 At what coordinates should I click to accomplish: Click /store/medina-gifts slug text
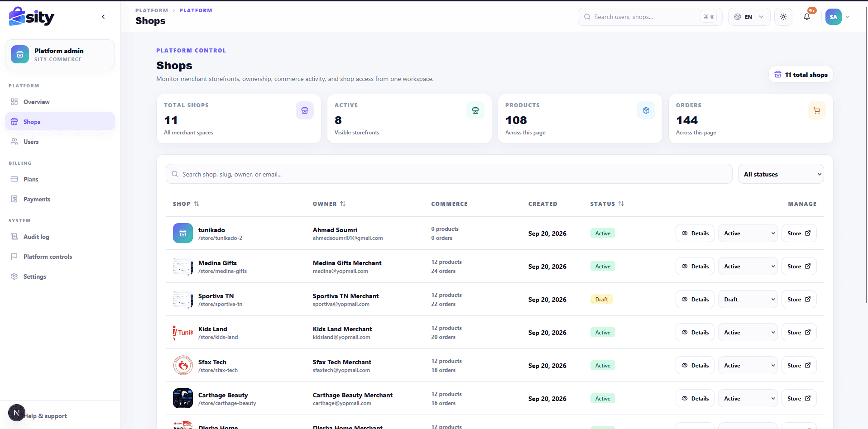[222, 271]
